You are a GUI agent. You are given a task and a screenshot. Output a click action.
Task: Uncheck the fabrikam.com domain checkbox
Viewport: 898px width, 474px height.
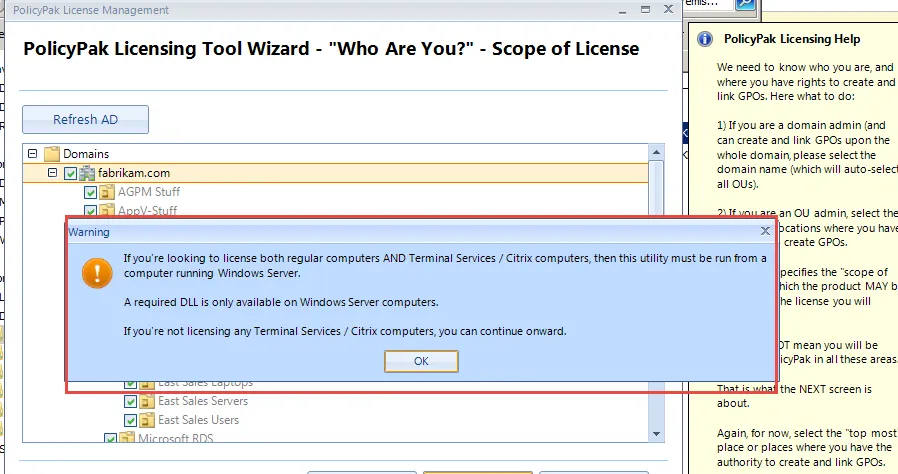[x=70, y=173]
